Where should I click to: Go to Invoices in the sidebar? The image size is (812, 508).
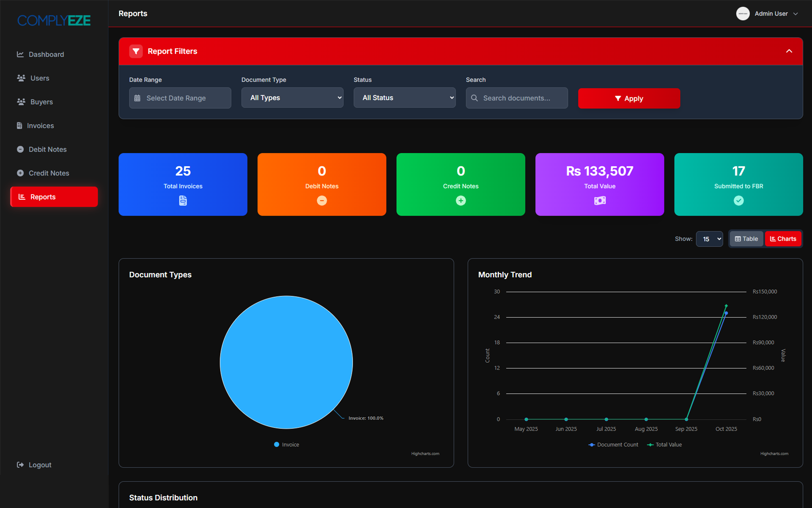(x=40, y=126)
